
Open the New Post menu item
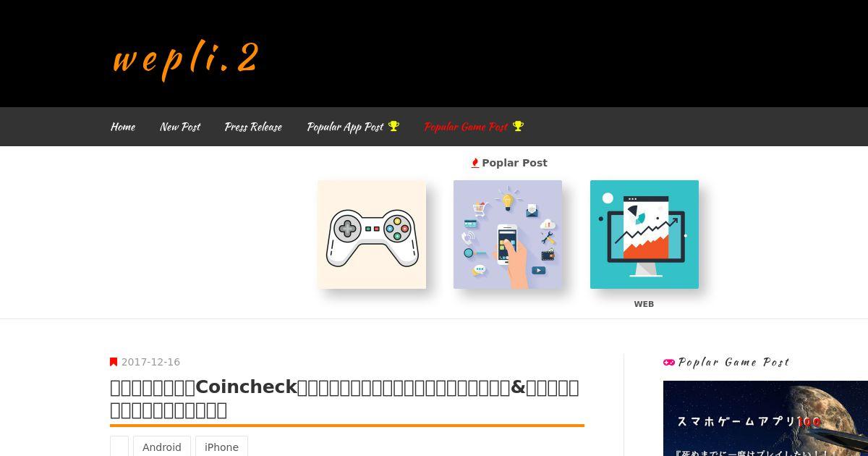pos(180,127)
